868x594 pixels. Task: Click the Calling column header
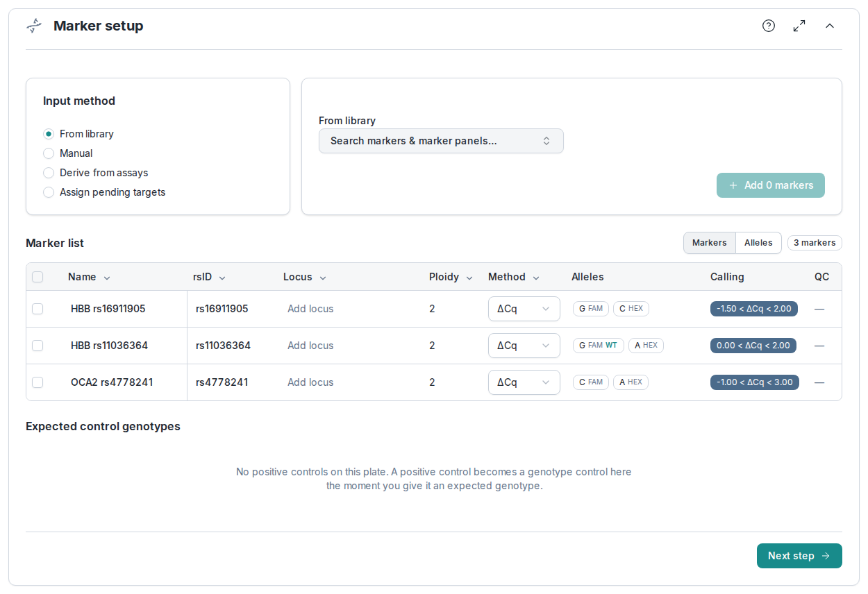[727, 277]
